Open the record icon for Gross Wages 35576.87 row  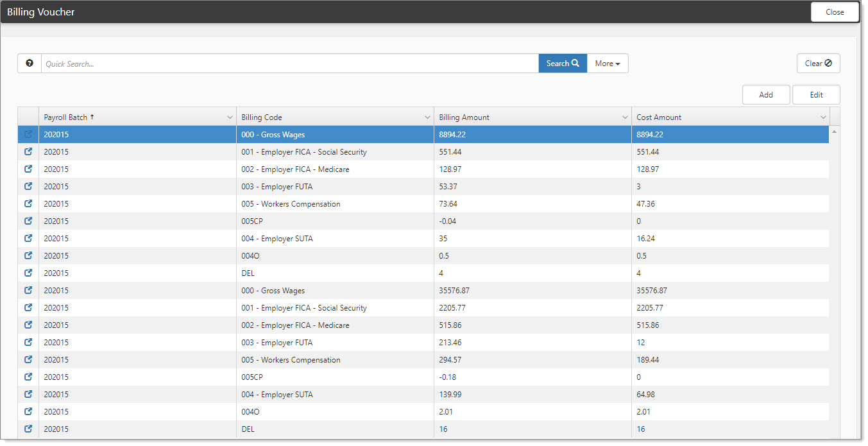(x=28, y=291)
